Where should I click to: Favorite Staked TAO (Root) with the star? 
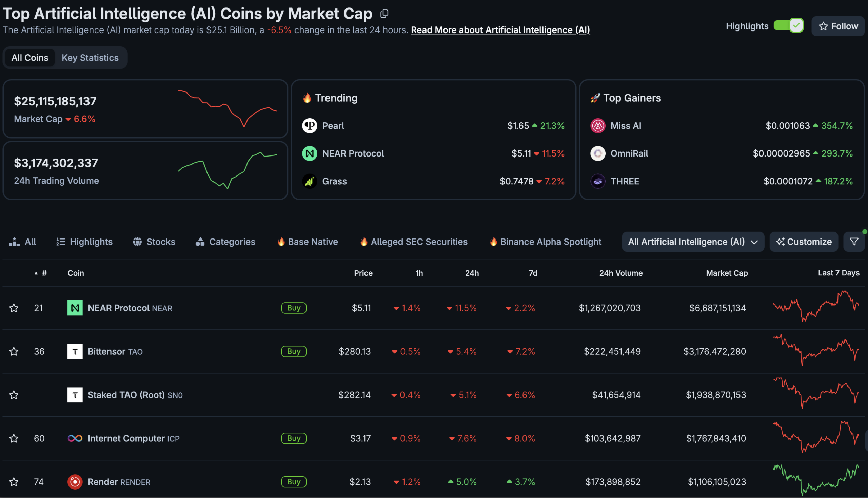click(x=14, y=395)
